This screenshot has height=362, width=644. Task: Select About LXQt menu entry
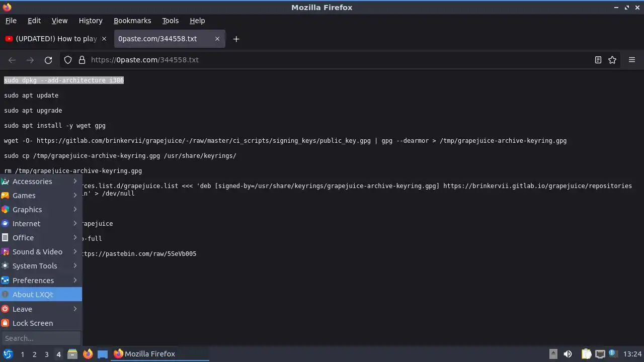coord(41,295)
